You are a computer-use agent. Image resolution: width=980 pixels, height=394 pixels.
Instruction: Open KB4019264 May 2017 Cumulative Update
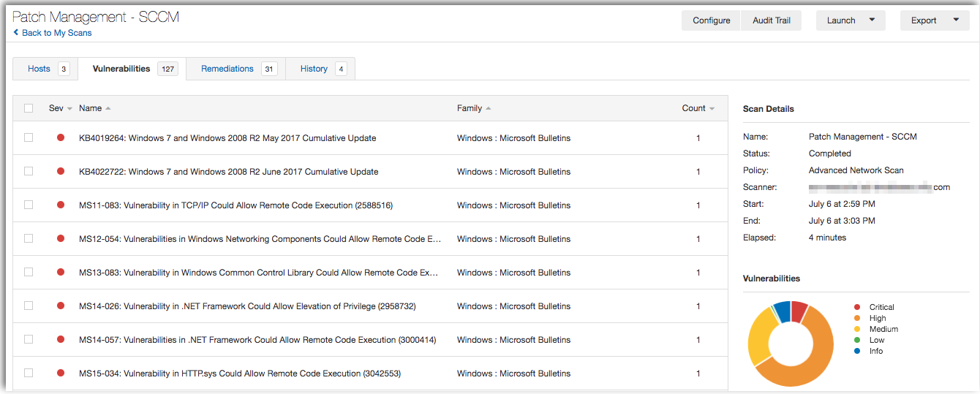click(227, 138)
